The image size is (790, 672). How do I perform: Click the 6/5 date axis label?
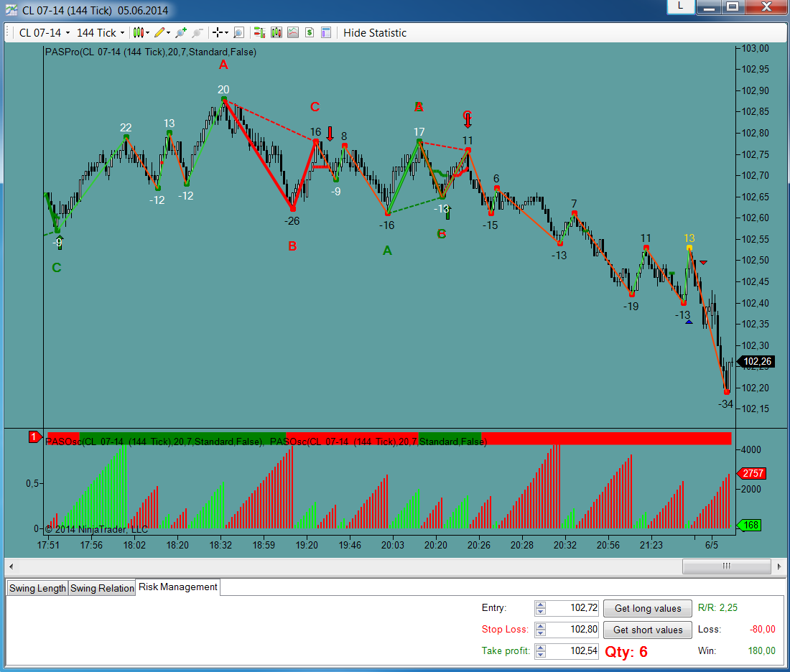pyautogui.click(x=712, y=545)
